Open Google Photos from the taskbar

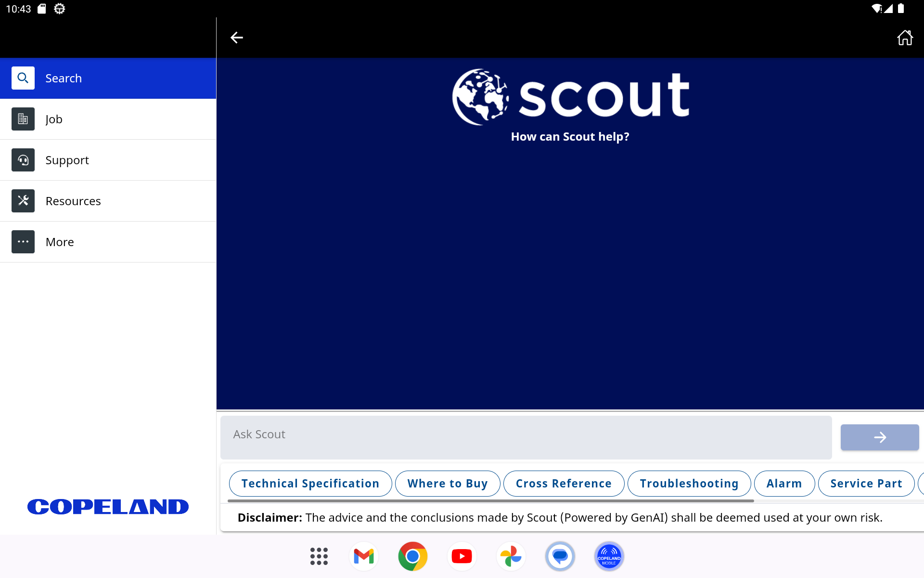(x=511, y=556)
